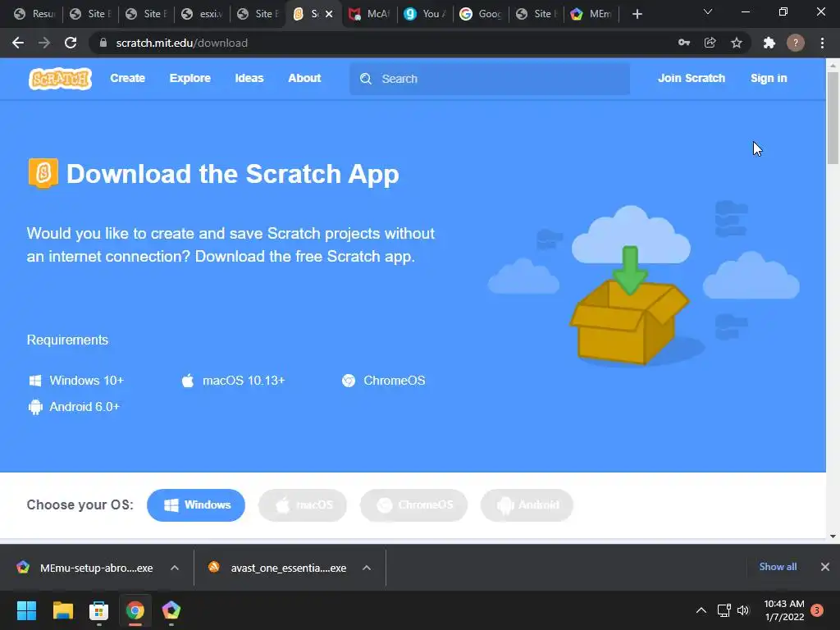
Task: Open the About page link
Action: (x=304, y=78)
